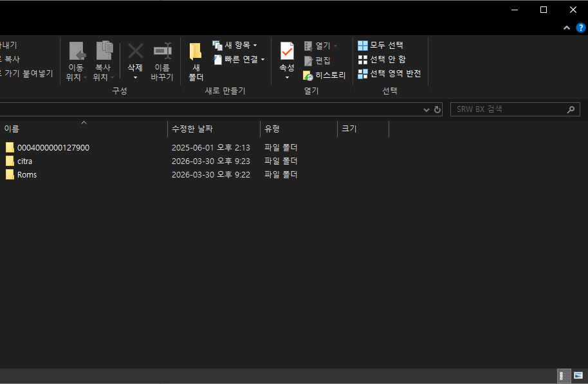Expand the address bar history dropdown arrow
The width and height of the screenshot is (588, 384).
426,110
